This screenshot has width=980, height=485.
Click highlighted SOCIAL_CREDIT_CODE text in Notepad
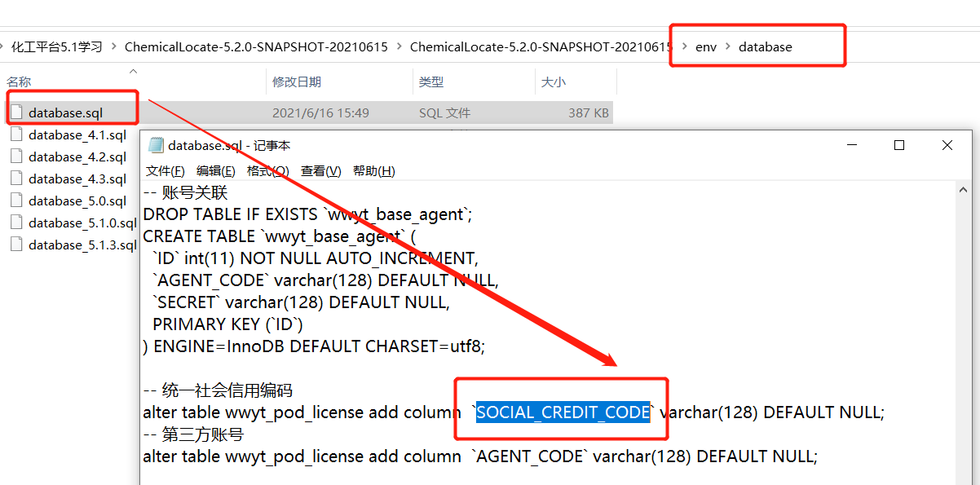tap(563, 412)
